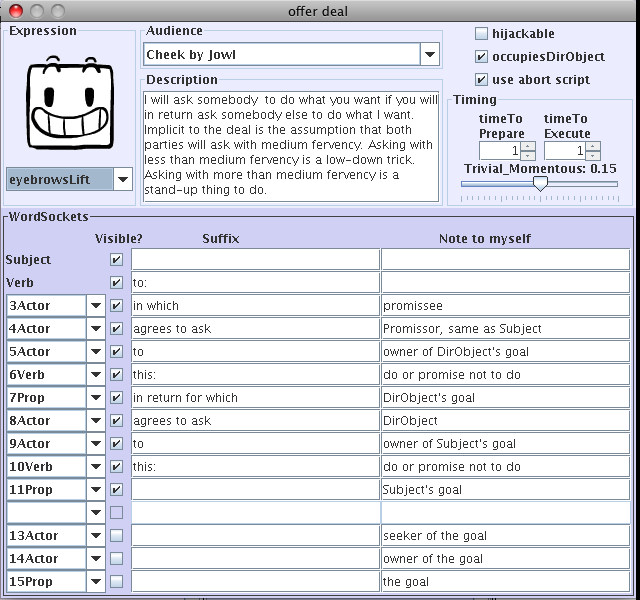Expand the 3Actor type dropdown

click(x=96, y=306)
